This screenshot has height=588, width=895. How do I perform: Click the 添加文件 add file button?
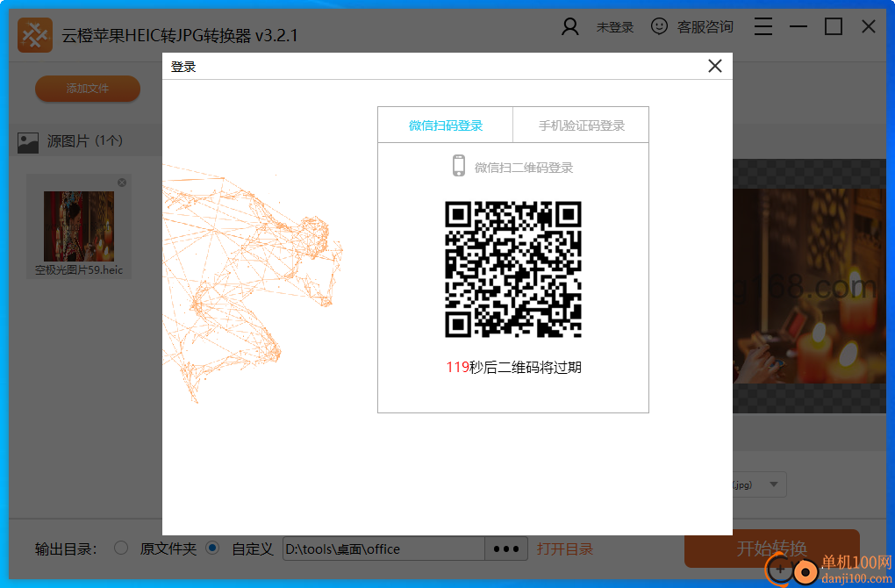pos(88,89)
